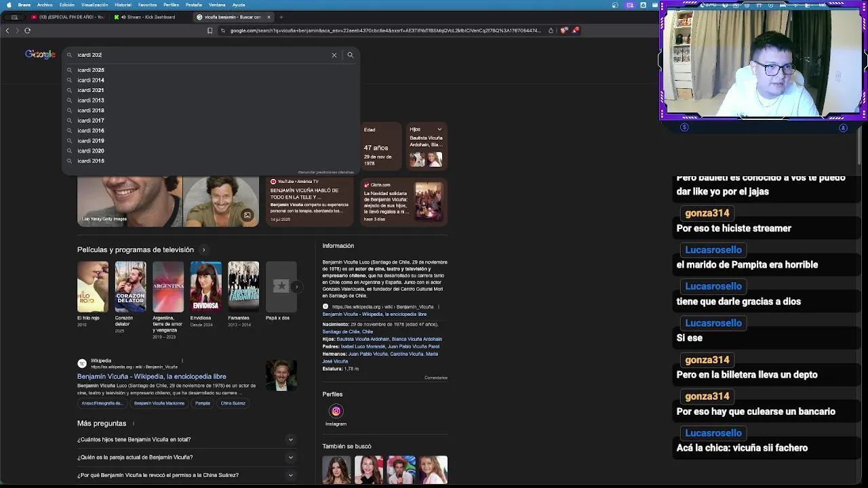Select suggestion icardi 2020

(x=210, y=151)
